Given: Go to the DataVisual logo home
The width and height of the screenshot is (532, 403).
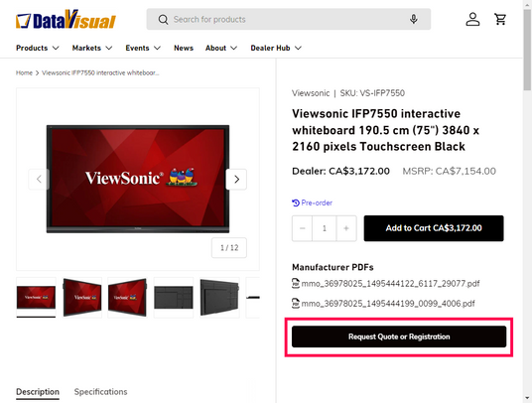Looking at the screenshot, I should [66, 19].
